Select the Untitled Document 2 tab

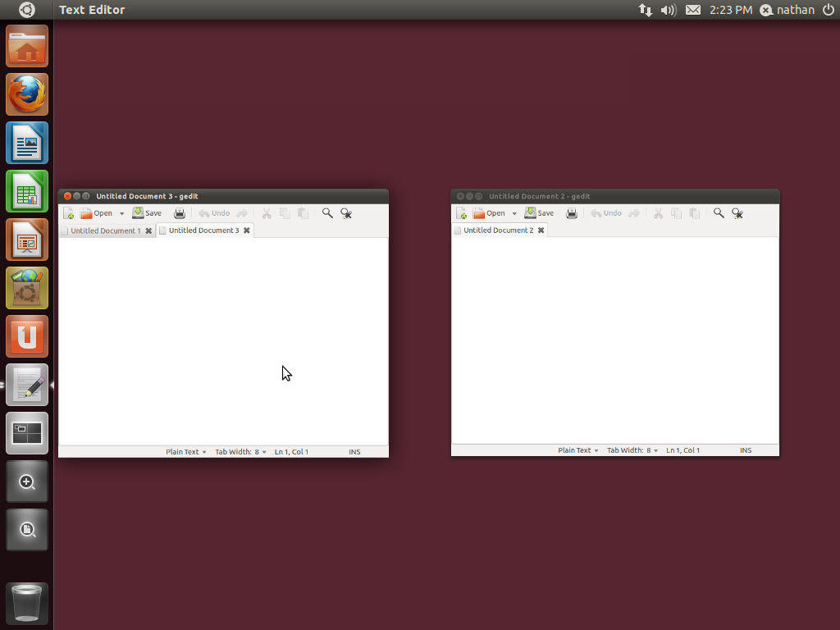(498, 231)
